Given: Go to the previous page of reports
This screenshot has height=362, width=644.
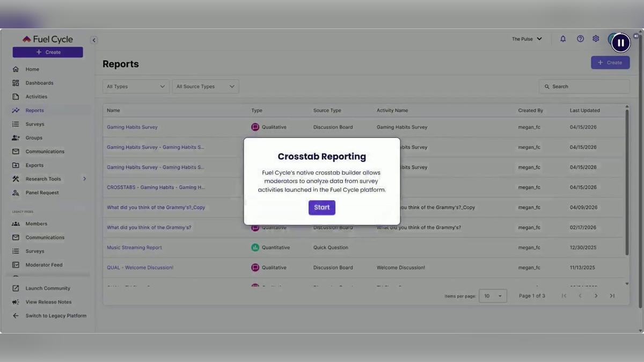Looking at the screenshot, I should coord(580,296).
